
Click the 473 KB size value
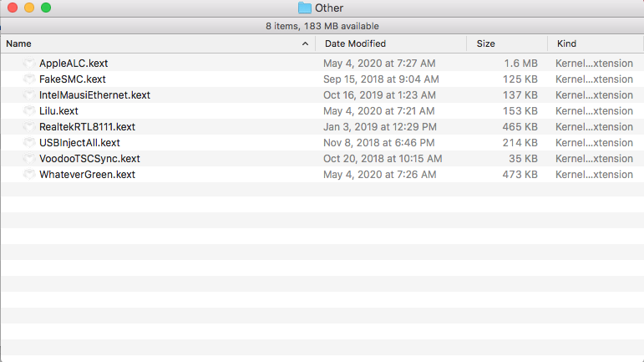(x=520, y=174)
